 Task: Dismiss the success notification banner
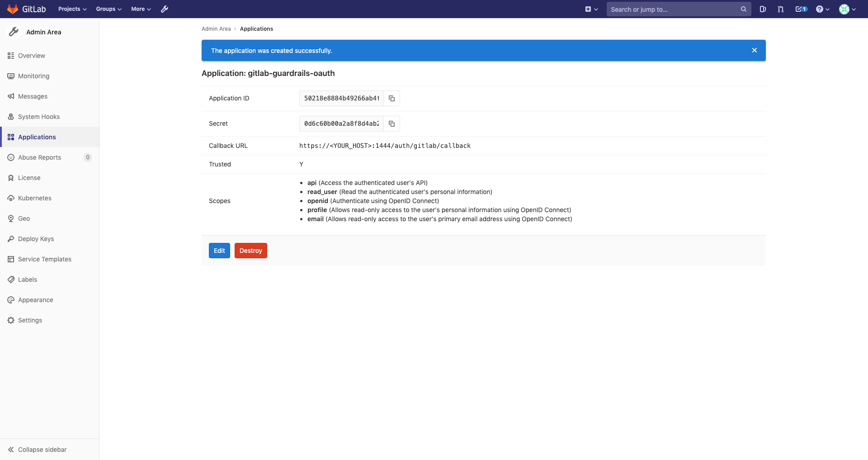[755, 50]
